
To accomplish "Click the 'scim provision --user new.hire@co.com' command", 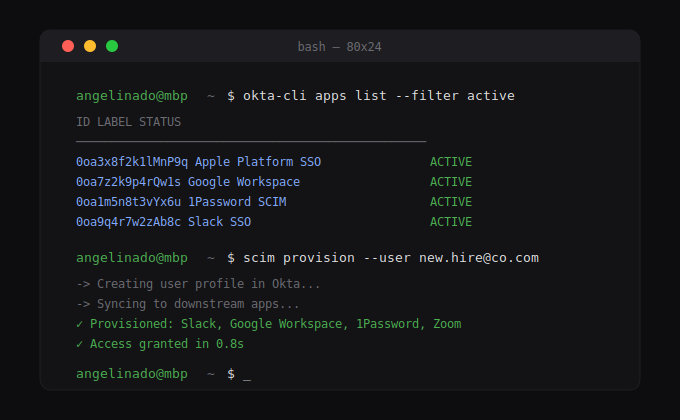I will click(x=391, y=258).
